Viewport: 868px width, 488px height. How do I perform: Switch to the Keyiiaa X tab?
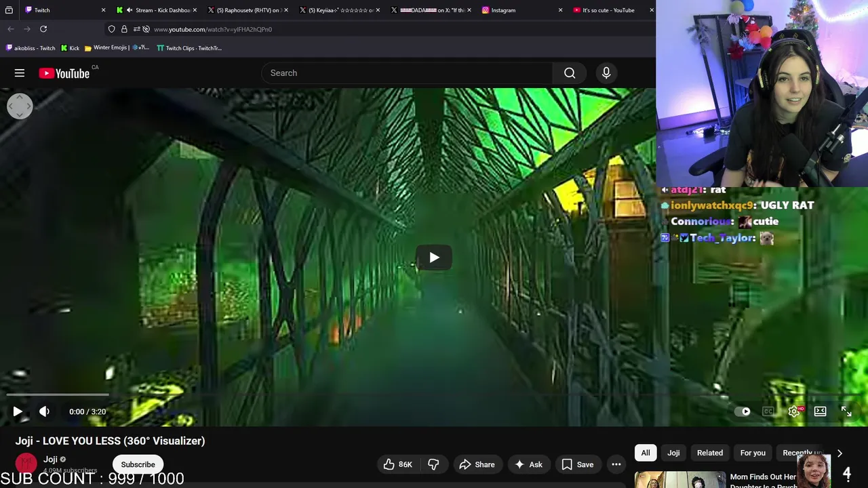(340, 10)
